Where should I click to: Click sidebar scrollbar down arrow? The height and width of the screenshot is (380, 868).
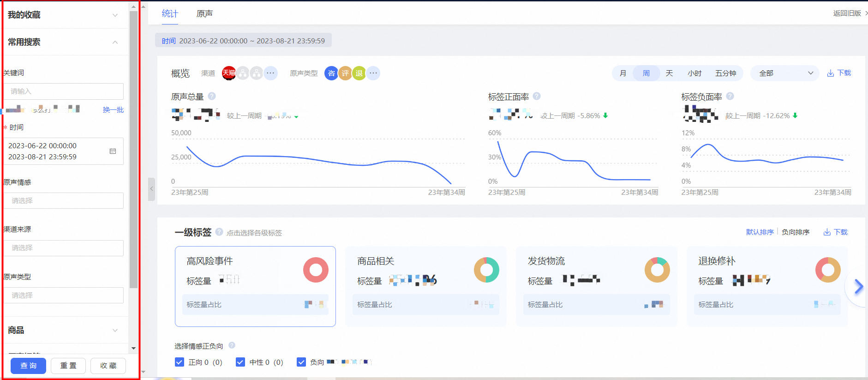pos(133,348)
